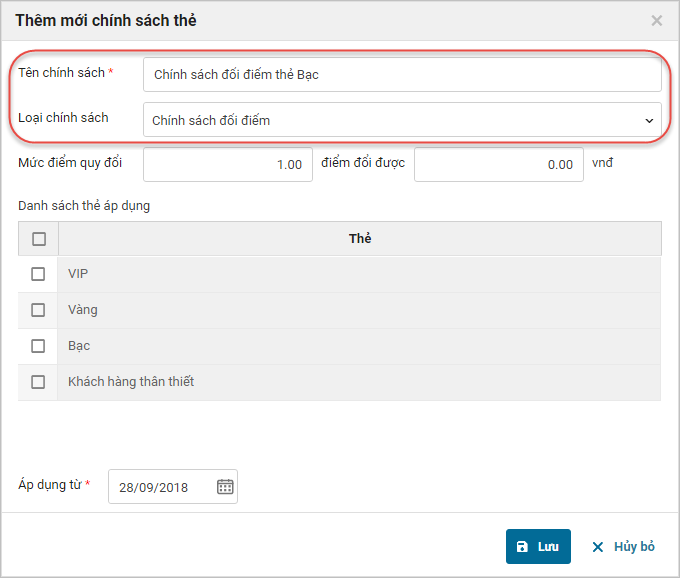Save the policy with Lưu button
Screen dimensions: 680x578
tap(538, 546)
